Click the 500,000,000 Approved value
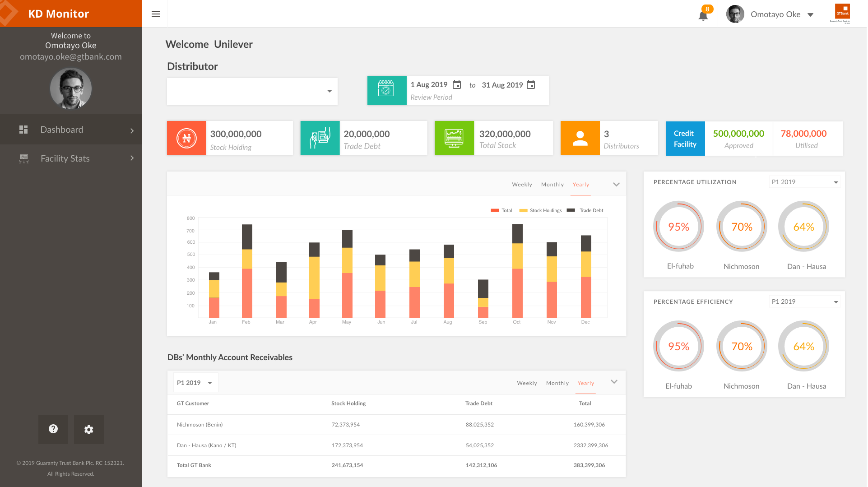The height and width of the screenshot is (487, 868). [x=738, y=134]
